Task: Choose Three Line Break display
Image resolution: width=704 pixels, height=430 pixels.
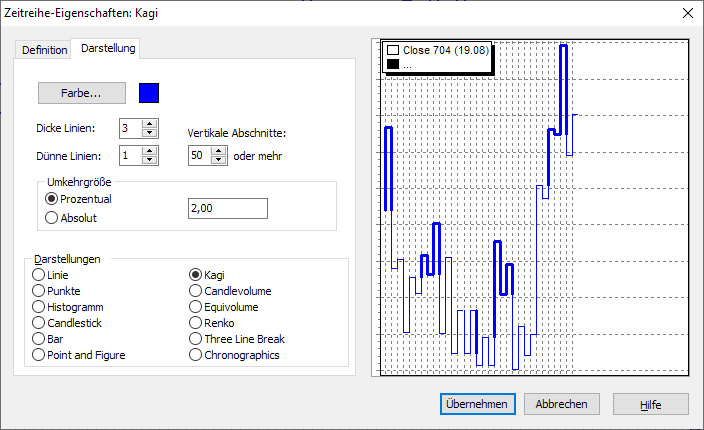Action: click(x=196, y=339)
